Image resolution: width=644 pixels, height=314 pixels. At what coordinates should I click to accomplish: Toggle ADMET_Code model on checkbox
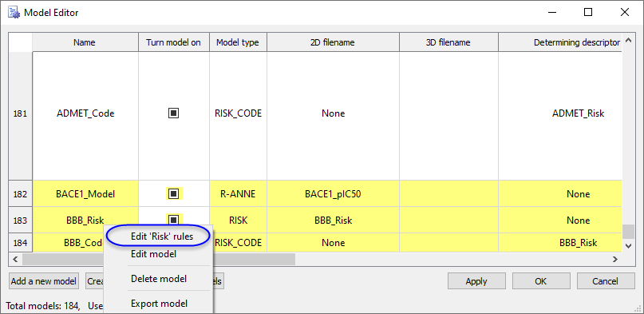[174, 113]
